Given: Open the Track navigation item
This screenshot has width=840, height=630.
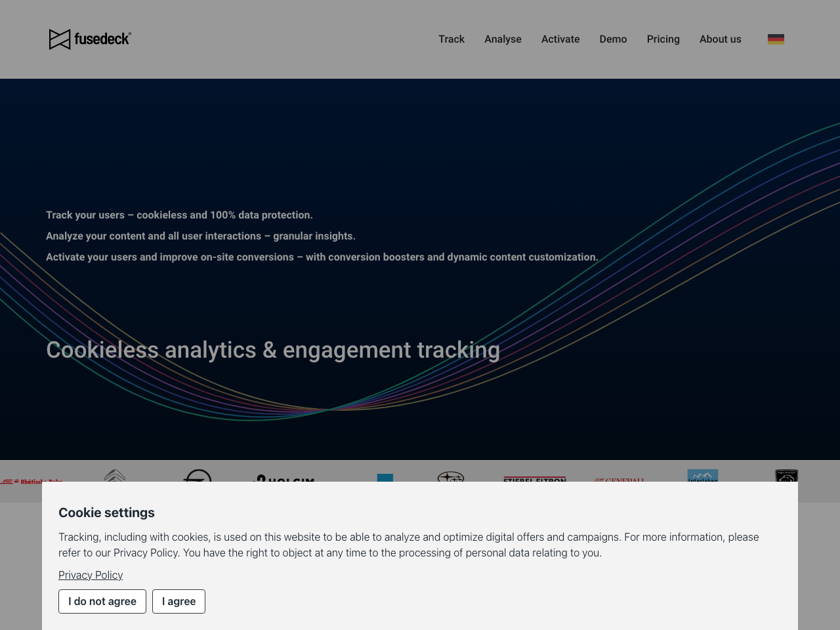Looking at the screenshot, I should click(x=451, y=39).
